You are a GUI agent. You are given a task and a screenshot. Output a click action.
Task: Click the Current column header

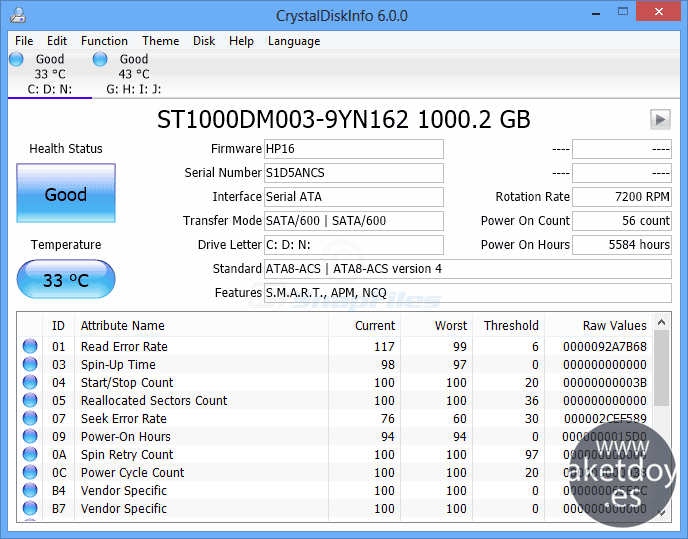[364, 326]
